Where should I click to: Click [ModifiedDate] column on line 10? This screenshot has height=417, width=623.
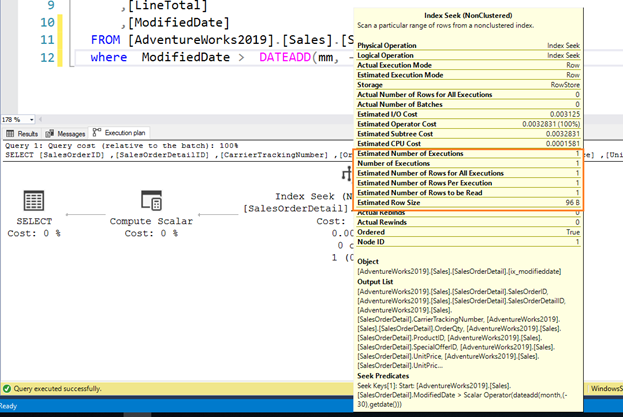coord(179,22)
